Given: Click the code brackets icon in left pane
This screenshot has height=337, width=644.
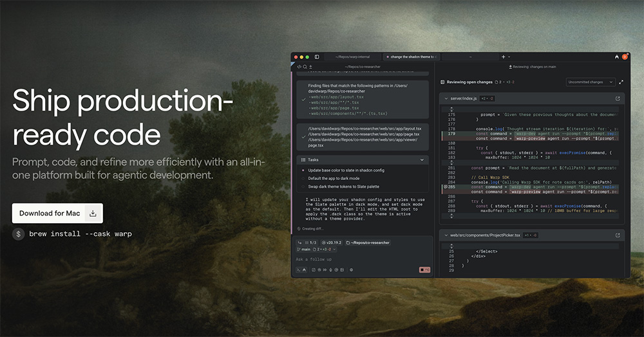Looking at the screenshot, I should click(299, 67).
